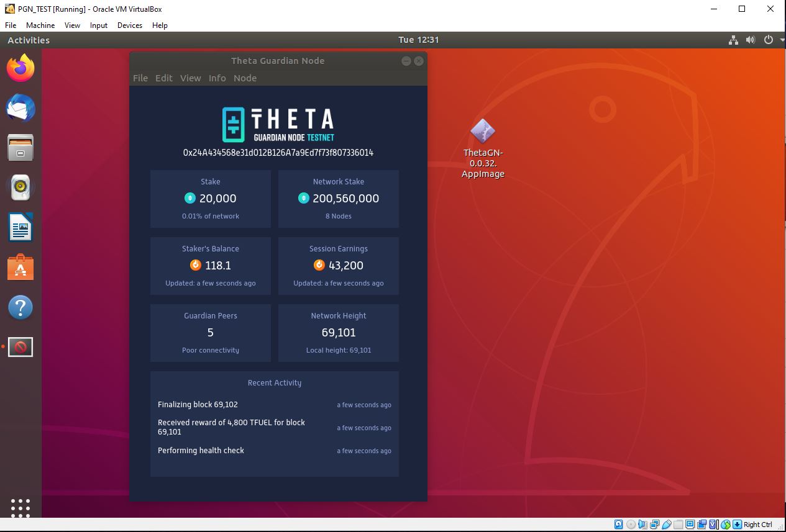Viewport: 786px width, 532px height.
Task: Show Applications grid at dock bottom
Action: pos(21,507)
